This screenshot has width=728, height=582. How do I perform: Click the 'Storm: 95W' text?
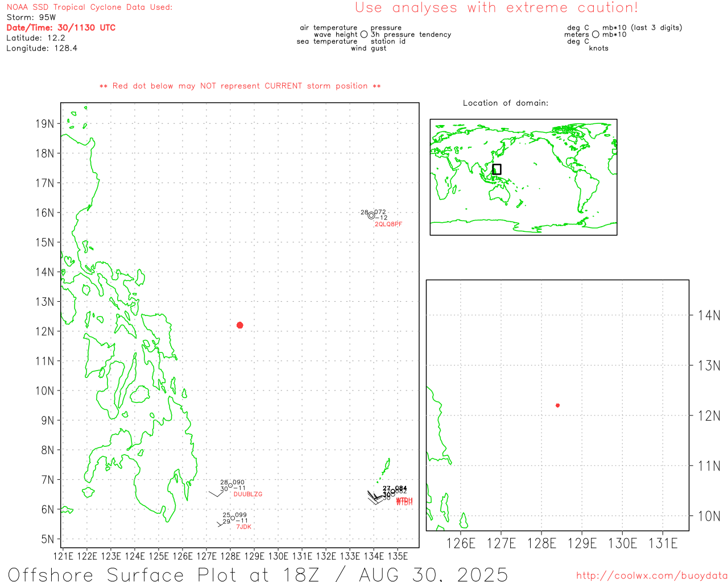pos(31,18)
